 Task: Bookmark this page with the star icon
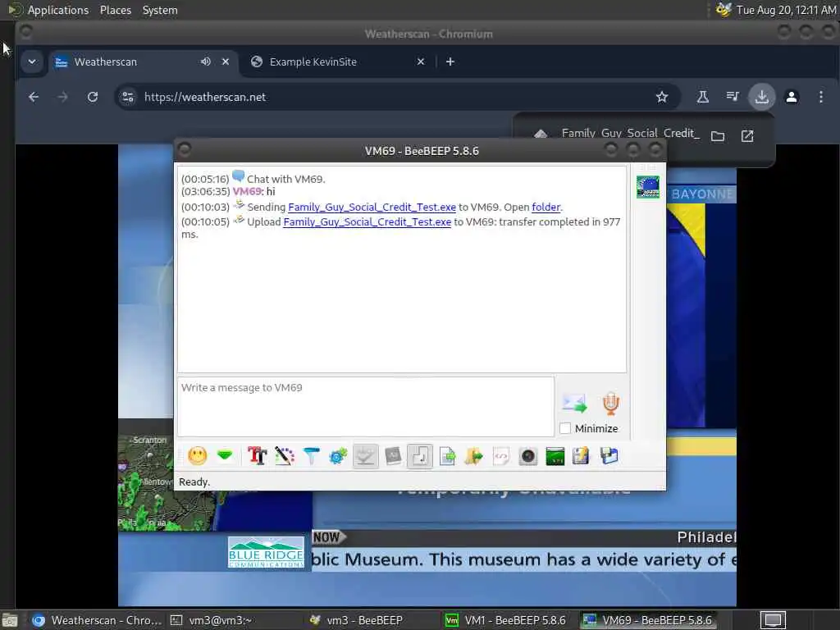[x=662, y=97]
